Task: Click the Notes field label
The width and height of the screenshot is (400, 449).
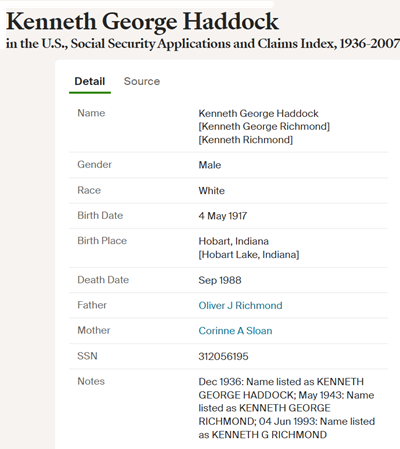Action: 91,381
